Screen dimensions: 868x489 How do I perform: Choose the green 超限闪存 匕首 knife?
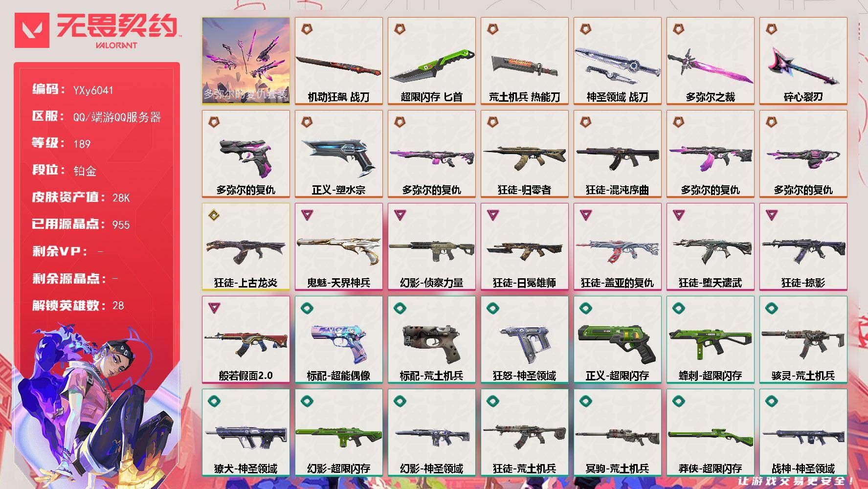click(431, 61)
